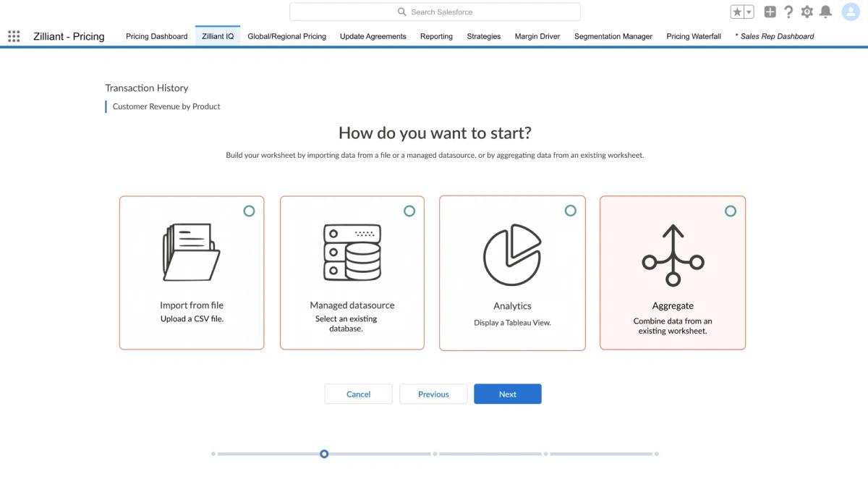This screenshot has width=868, height=490.
Task: Open the Reporting tab
Action: point(436,36)
